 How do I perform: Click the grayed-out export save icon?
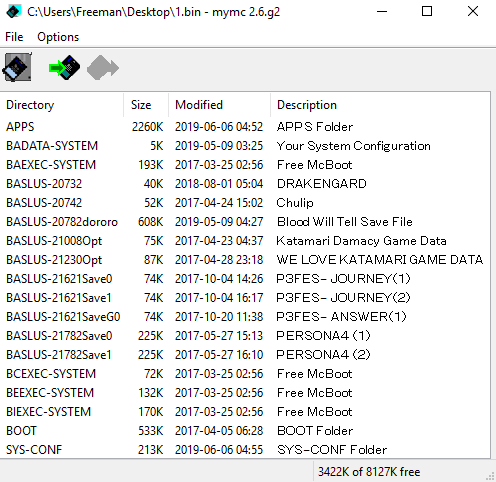103,68
